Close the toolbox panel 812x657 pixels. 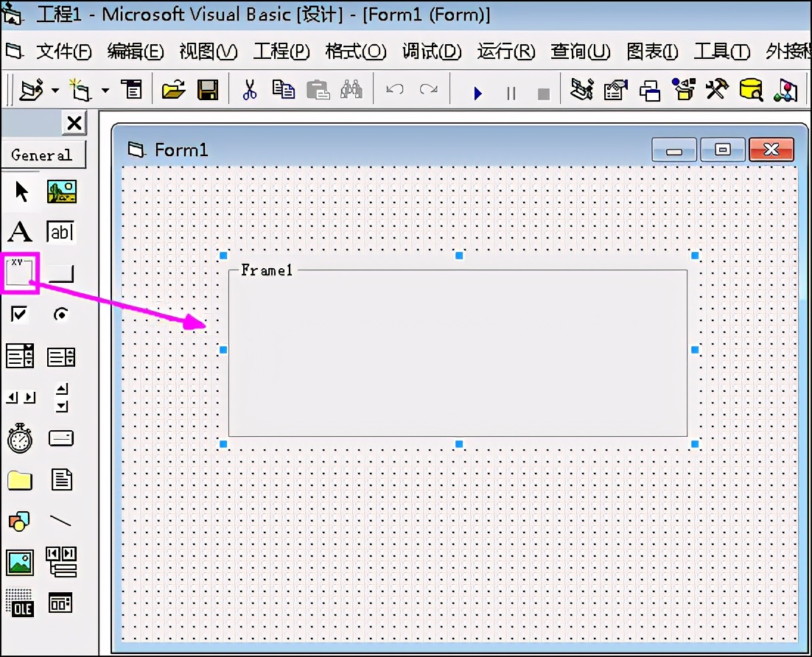(x=74, y=123)
